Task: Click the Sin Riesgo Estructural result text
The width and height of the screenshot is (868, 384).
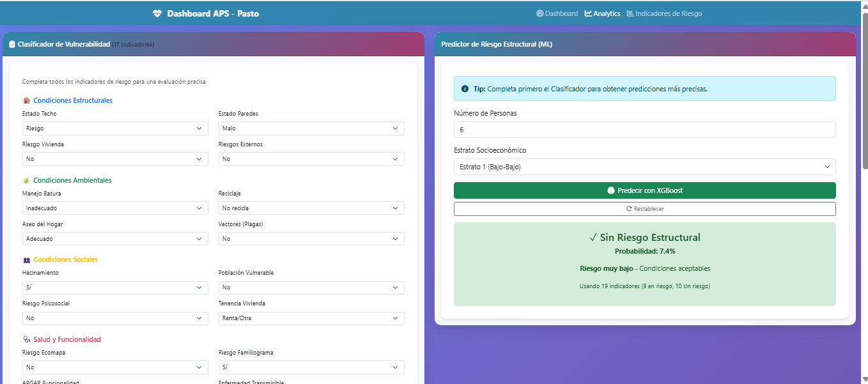Action: 645,238
